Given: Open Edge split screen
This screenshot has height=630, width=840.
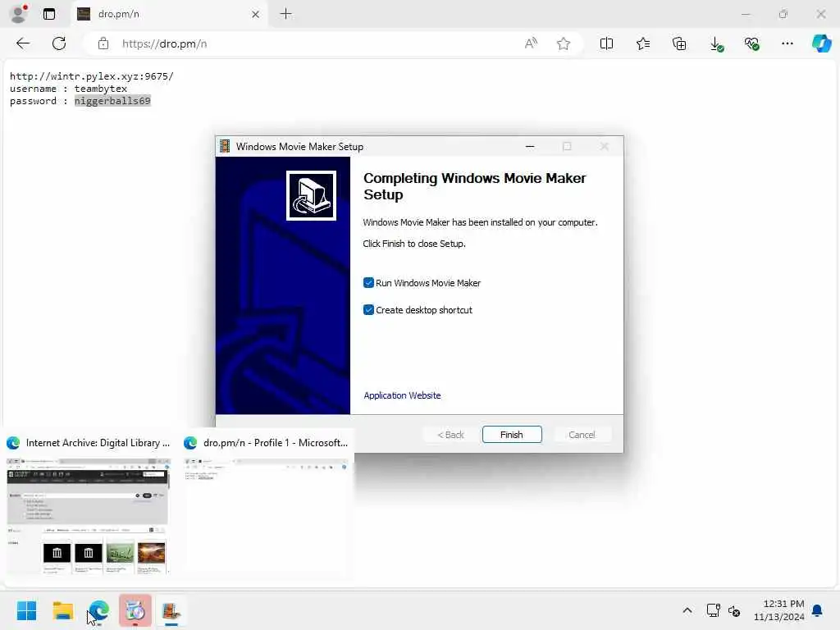Looking at the screenshot, I should (x=606, y=43).
